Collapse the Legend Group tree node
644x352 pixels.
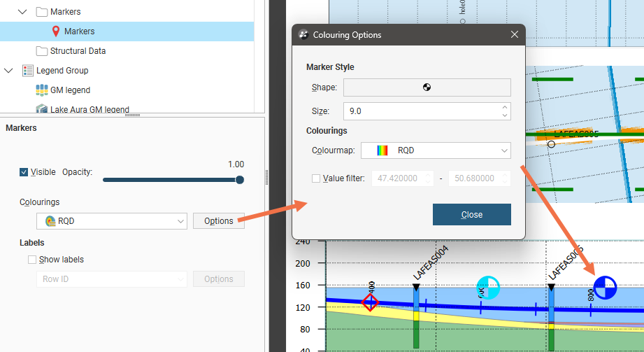[9, 71]
